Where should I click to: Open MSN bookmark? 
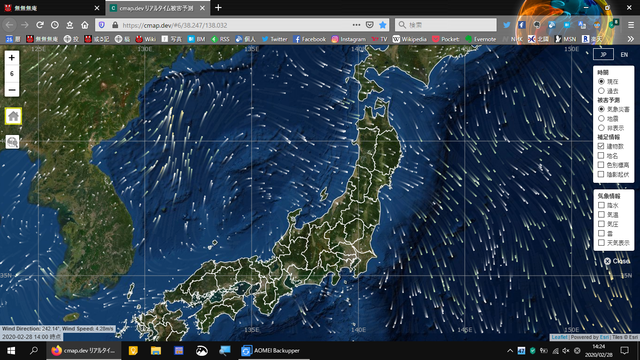click(565, 39)
